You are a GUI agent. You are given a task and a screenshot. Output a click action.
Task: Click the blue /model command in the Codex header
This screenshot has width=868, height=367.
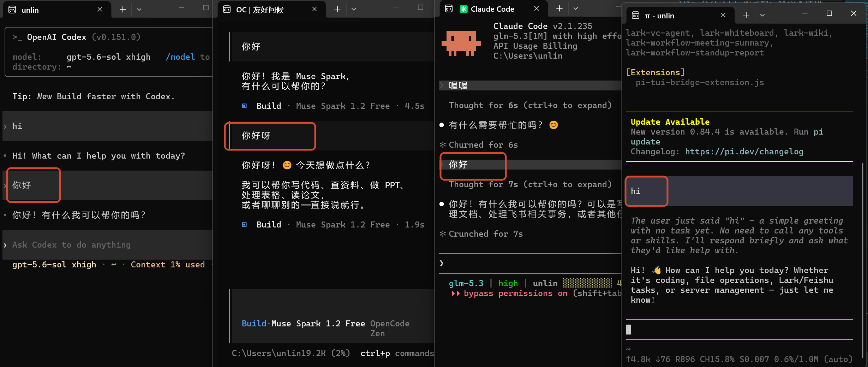(180, 57)
